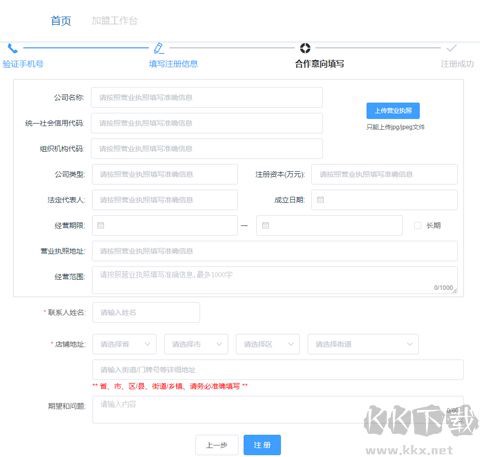The image size is (480, 457).
Task: Open the 请选择省 province dropdown
Action: pyautogui.click(x=124, y=344)
